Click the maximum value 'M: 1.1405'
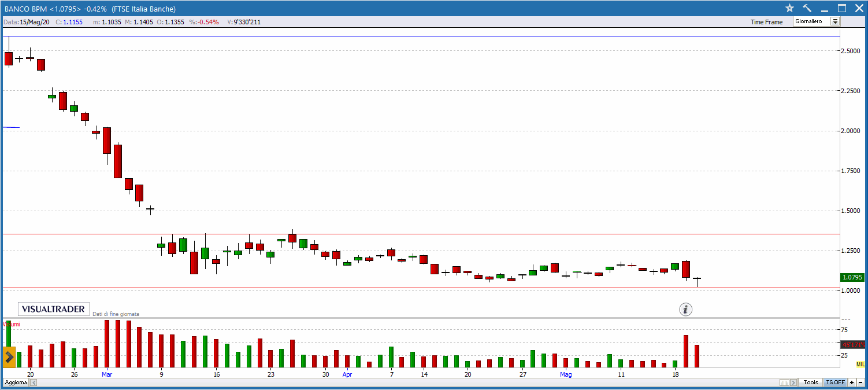This screenshot has height=390, width=868. pyautogui.click(x=139, y=22)
